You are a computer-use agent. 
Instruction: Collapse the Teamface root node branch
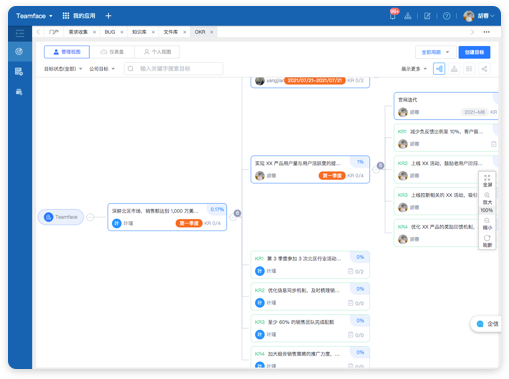(x=90, y=217)
